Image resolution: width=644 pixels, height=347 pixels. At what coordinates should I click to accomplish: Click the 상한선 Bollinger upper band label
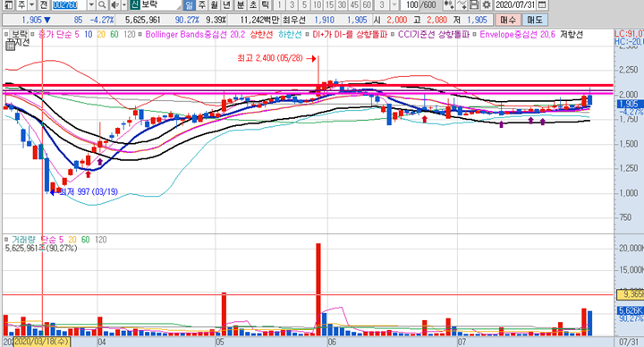[x=261, y=35]
